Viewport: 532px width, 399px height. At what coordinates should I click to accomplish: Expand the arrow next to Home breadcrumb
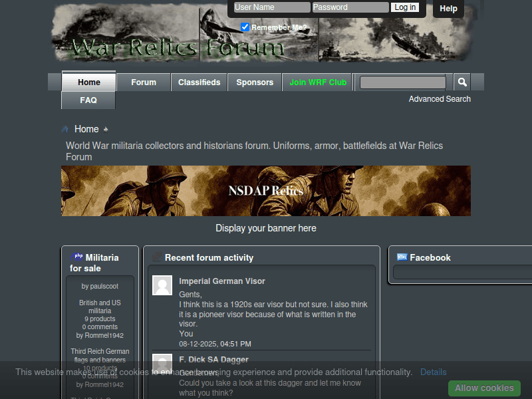click(x=106, y=129)
